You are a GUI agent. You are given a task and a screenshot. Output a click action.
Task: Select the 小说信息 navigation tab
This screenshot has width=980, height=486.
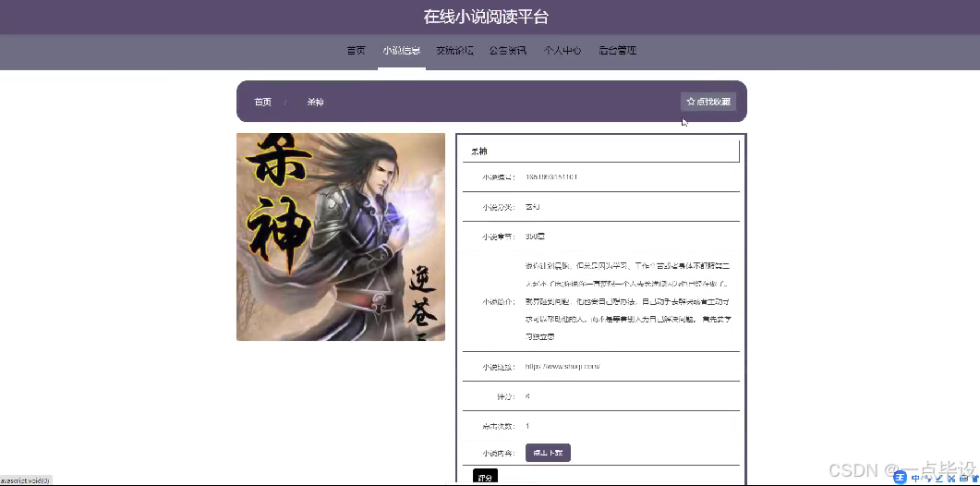pos(401,51)
